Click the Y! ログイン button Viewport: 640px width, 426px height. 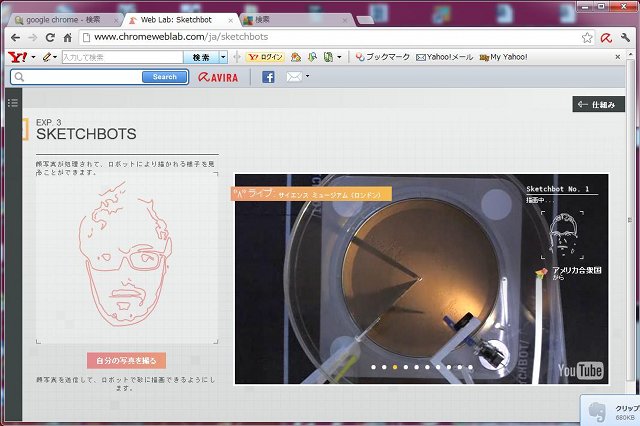265,57
